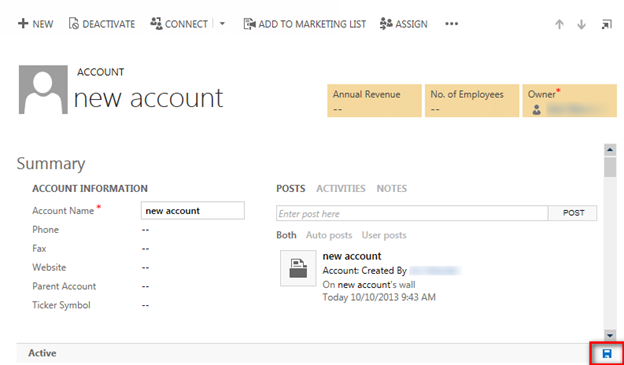Click the account profile picture placeholder
The width and height of the screenshot is (624, 365).
[x=43, y=90]
